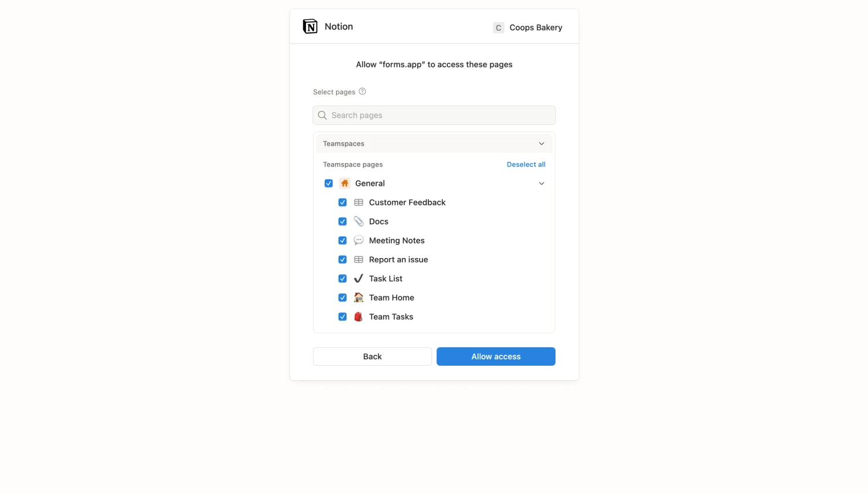Click the Deselect all link
The height and width of the screenshot is (493, 868).
[525, 164]
